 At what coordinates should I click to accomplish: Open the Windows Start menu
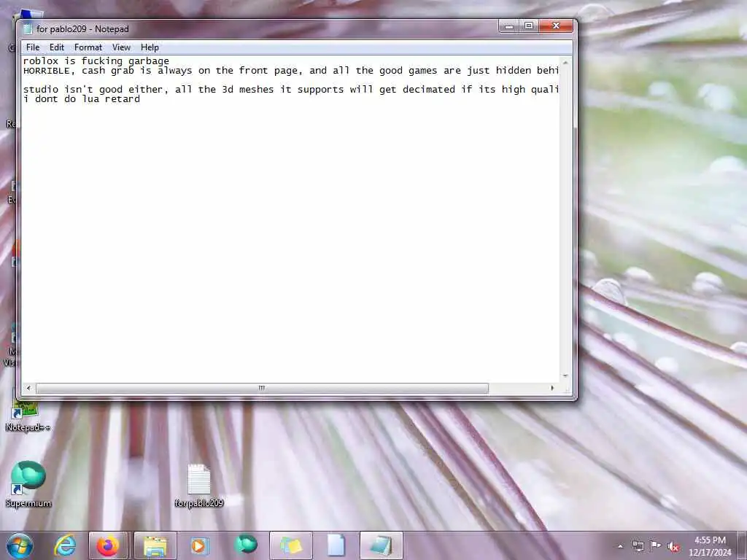pos(20,545)
